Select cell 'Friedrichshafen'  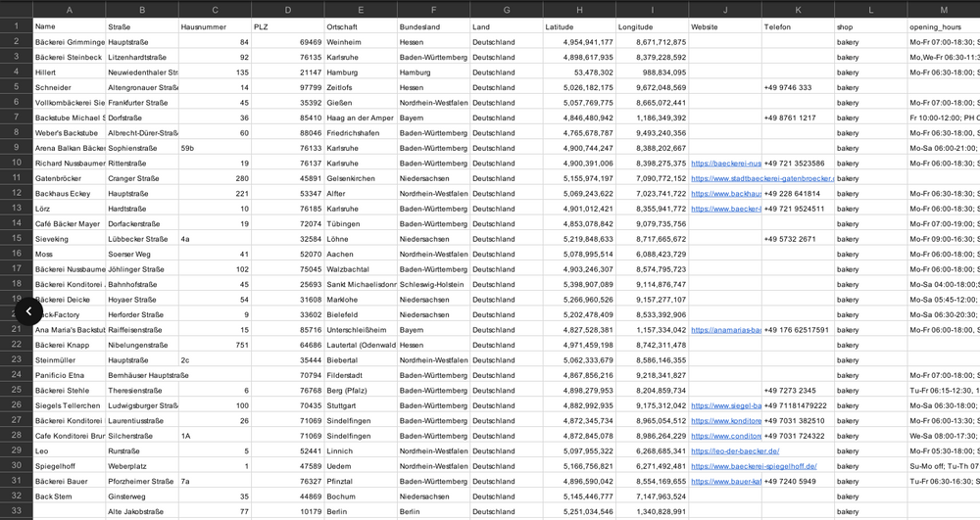click(x=361, y=132)
